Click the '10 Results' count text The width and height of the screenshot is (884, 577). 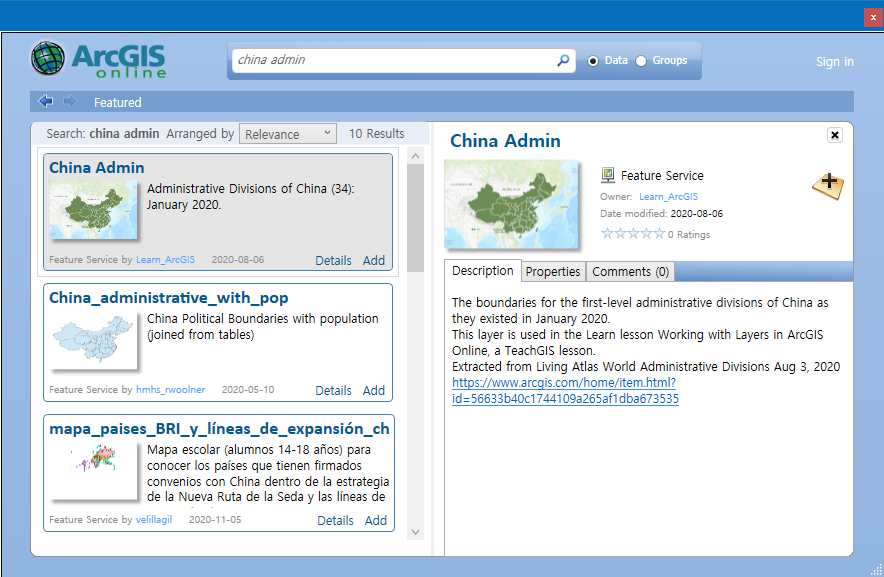377,134
